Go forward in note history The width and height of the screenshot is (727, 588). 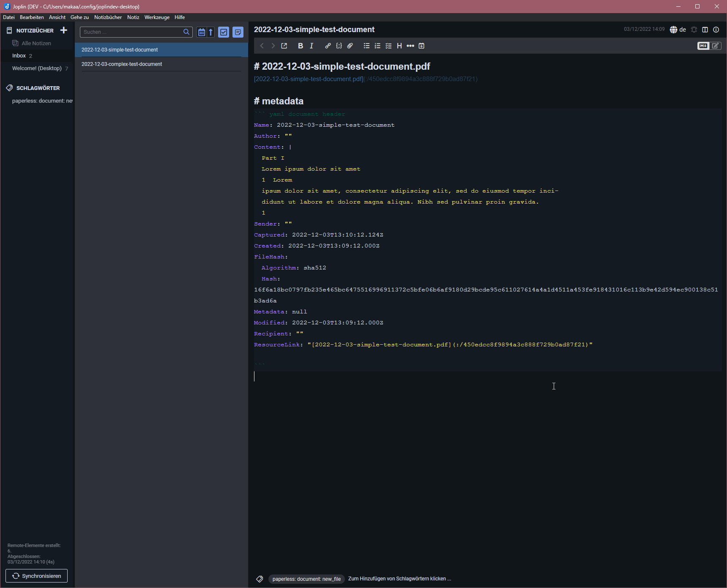point(273,46)
